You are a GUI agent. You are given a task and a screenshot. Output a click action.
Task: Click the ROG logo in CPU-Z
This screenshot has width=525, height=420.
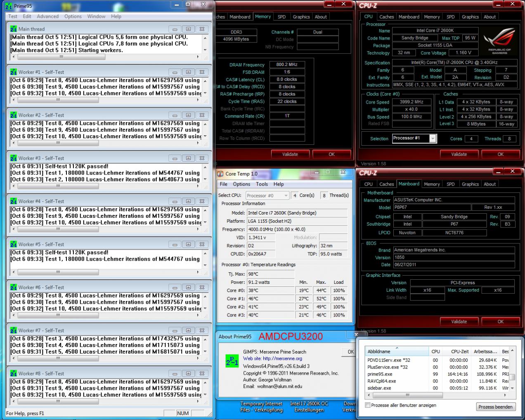(499, 41)
